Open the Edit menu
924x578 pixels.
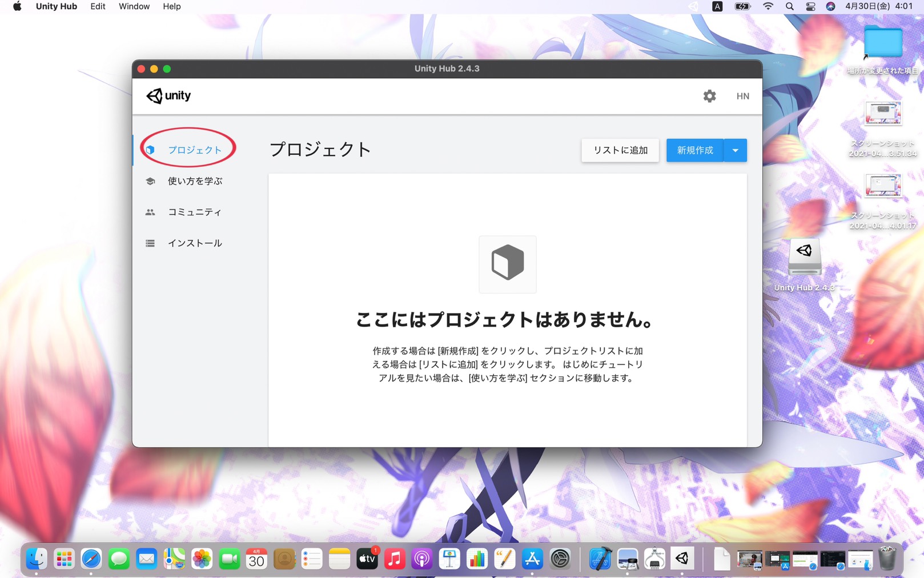pos(98,6)
